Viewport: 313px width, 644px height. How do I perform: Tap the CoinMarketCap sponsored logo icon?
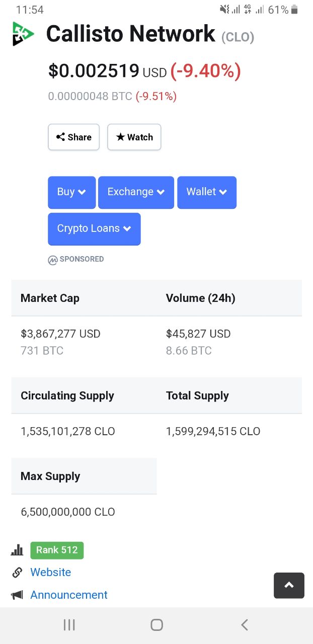(x=53, y=260)
